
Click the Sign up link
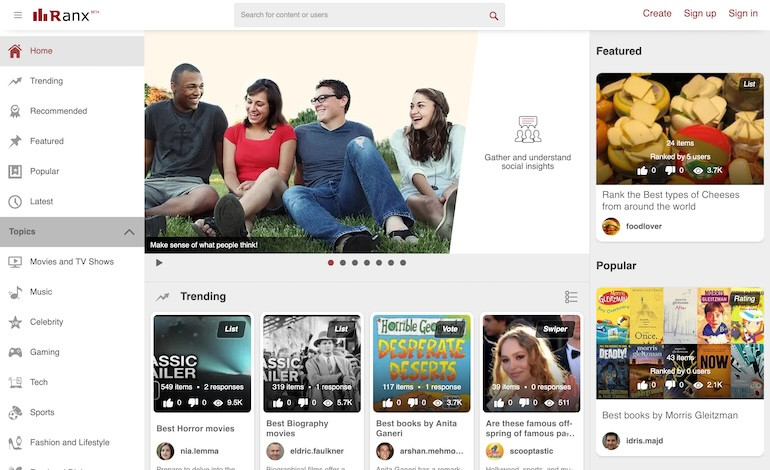coord(700,14)
